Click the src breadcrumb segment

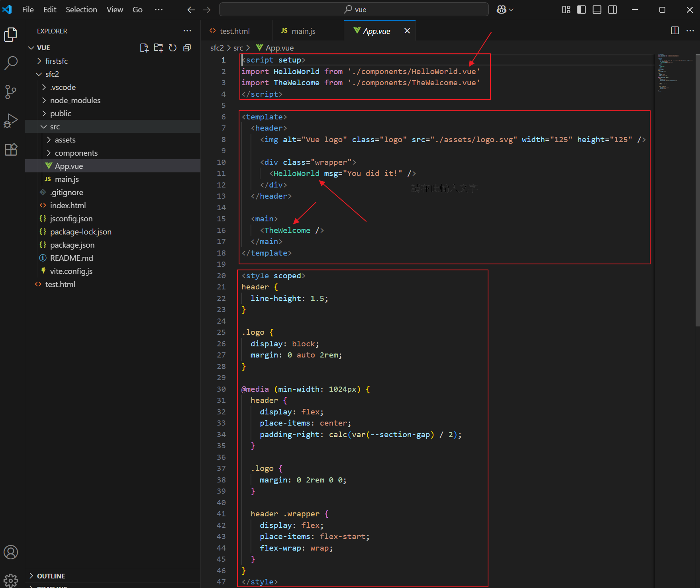[238, 48]
